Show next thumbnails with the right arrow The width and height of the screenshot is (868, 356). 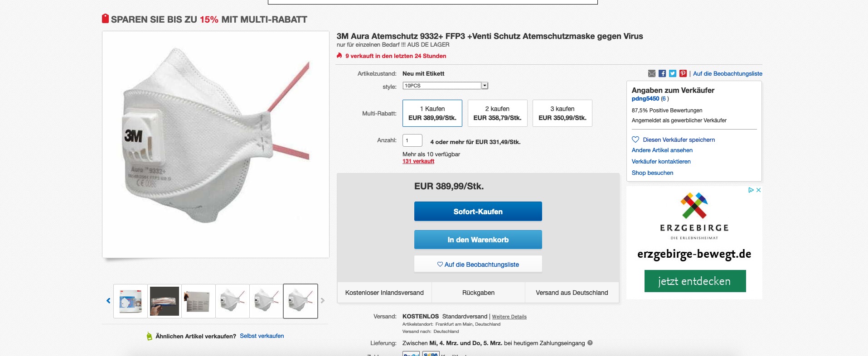(323, 300)
